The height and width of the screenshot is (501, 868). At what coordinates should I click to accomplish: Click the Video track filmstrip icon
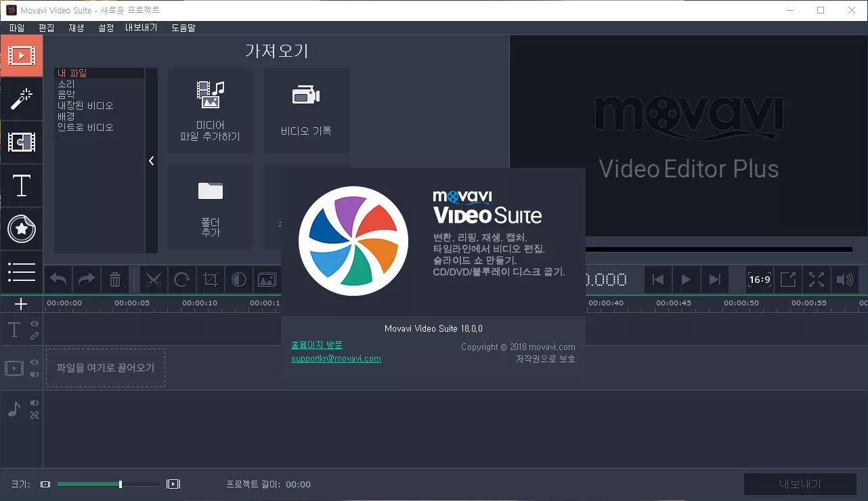tap(14, 368)
